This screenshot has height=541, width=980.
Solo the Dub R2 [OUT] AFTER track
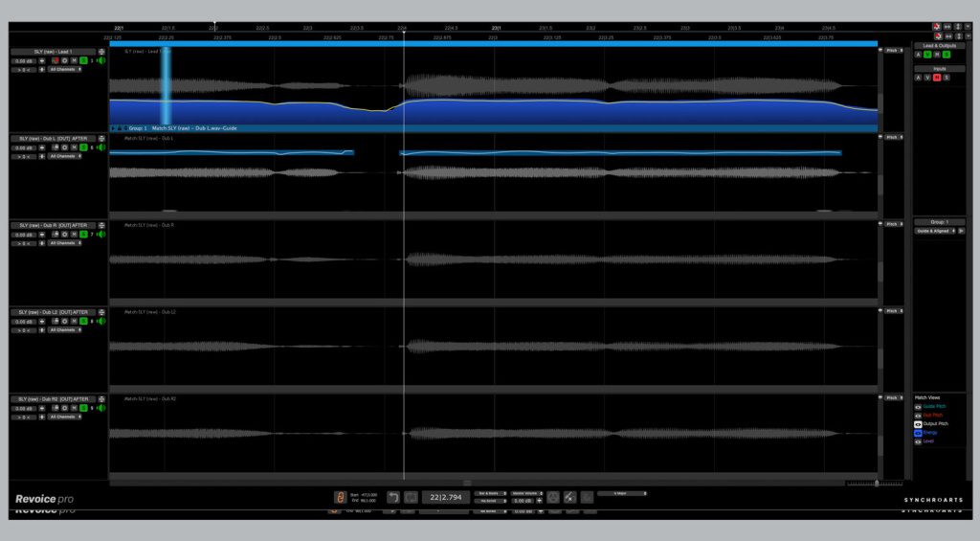pos(83,409)
